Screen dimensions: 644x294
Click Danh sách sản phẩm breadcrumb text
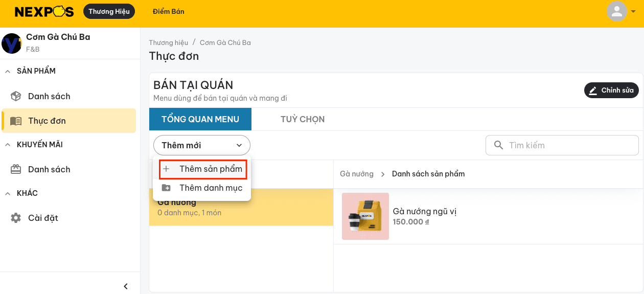click(428, 174)
